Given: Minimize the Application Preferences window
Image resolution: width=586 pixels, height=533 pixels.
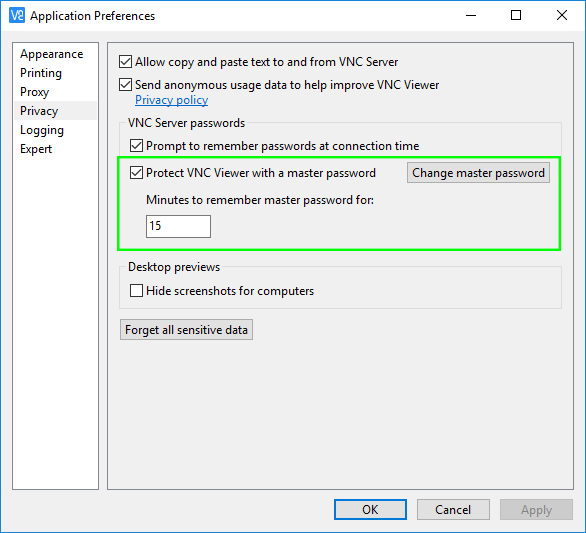Looking at the screenshot, I should point(471,16).
